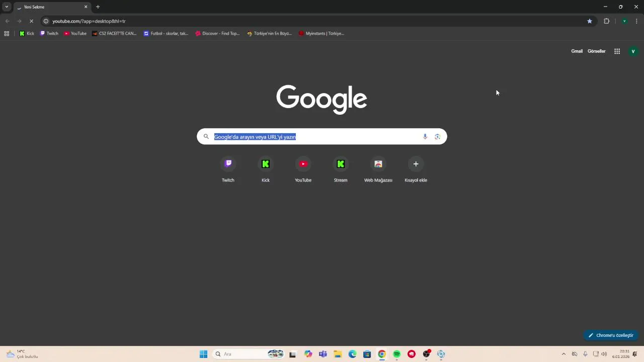
Task: Open the volume speaker tray icon
Action: tap(604, 354)
